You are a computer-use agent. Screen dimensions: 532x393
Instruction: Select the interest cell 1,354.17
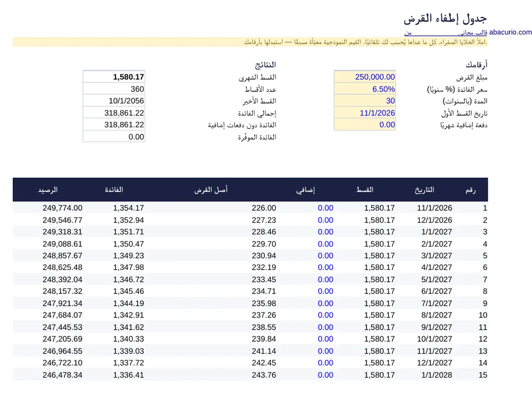[x=129, y=208]
